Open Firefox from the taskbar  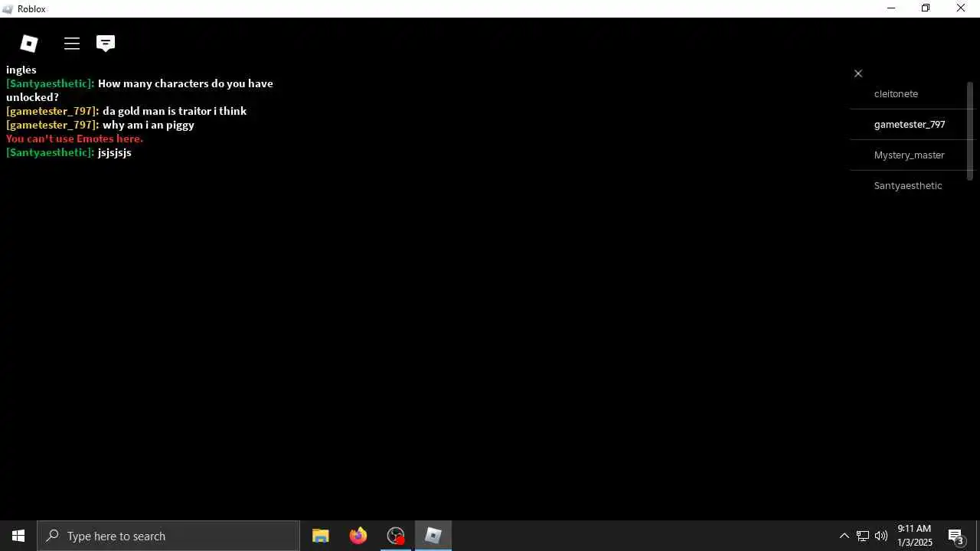click(358, 536)
